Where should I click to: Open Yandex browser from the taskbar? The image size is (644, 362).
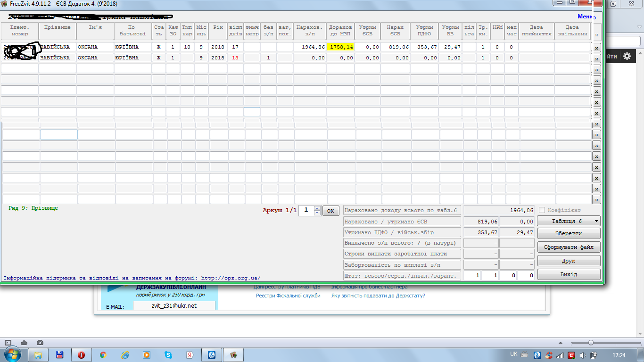coord(189,355)
